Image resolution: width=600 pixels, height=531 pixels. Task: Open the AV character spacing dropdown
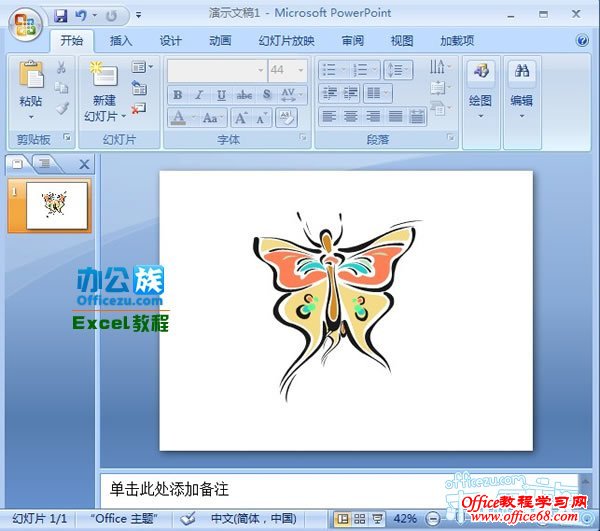[292, 95]
